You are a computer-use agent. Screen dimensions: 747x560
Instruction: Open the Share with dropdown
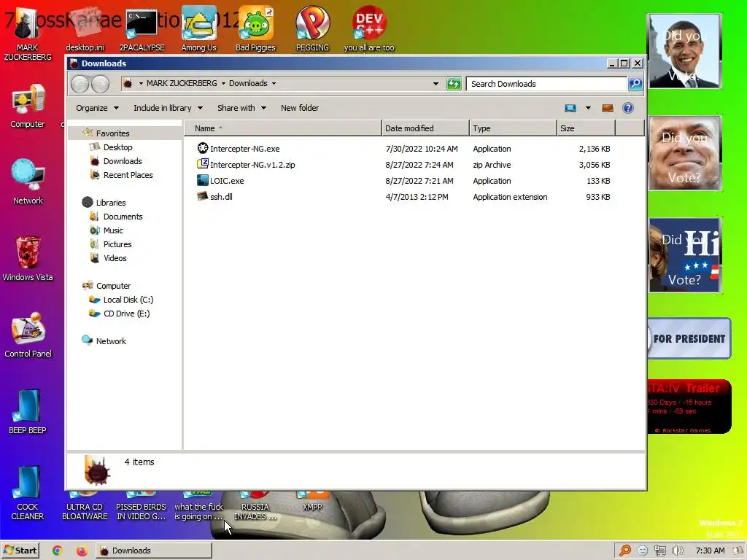pyautogui.click(x=241, y=108)
